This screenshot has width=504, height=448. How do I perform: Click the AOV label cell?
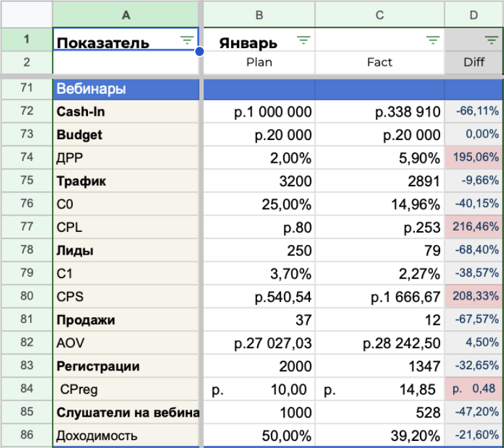coord(126,343)
